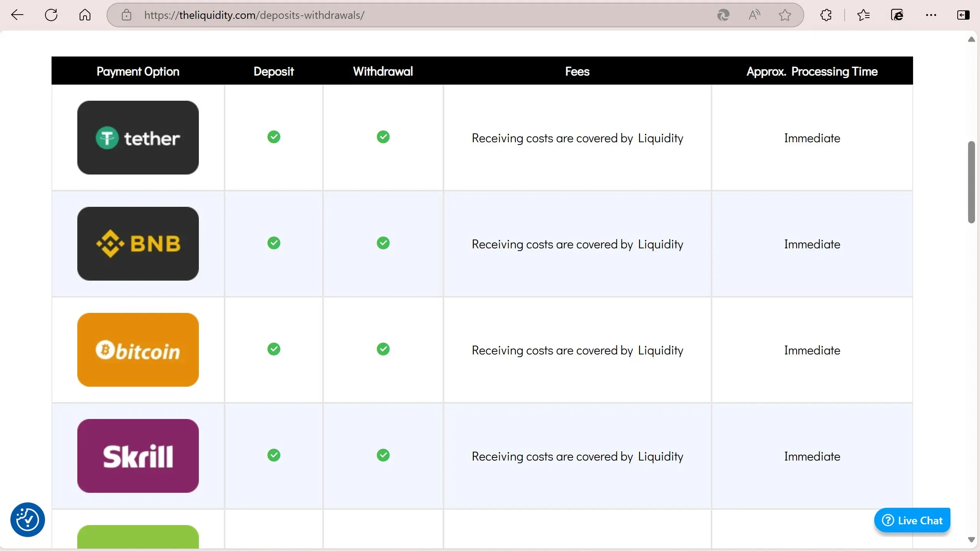Click the scrollbar down arrow

click(971, 540)
